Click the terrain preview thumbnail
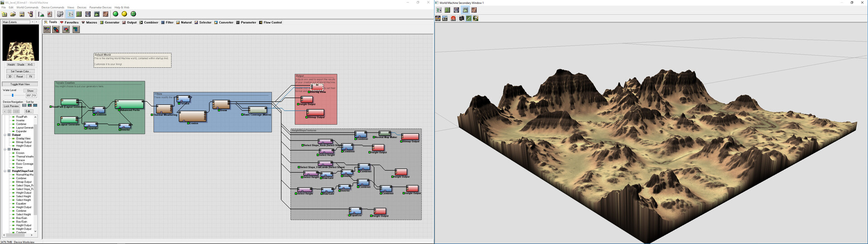868x244 pixels. [x=21, y=42]
